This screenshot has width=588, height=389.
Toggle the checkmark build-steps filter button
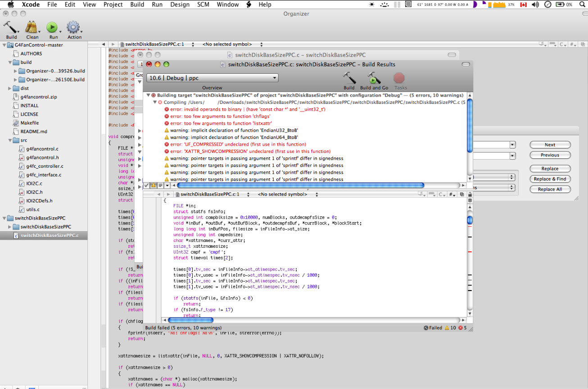pyautogui.click(x=147, y=185)
